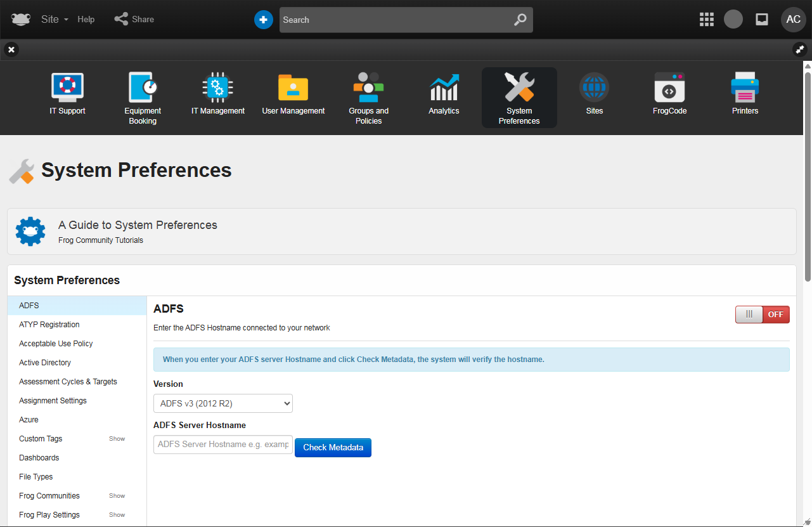Viewport: 812px width, 527px height.
Task: Show Custom Tags sub-items
Action: pyautogui.click(x=117, y=439)
